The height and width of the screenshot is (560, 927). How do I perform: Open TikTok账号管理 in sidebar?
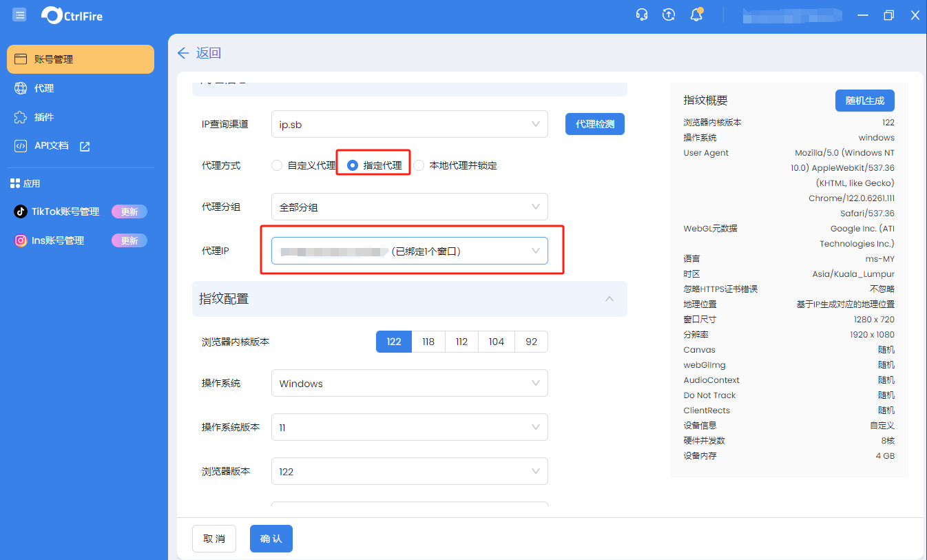(x=65, y=211)
